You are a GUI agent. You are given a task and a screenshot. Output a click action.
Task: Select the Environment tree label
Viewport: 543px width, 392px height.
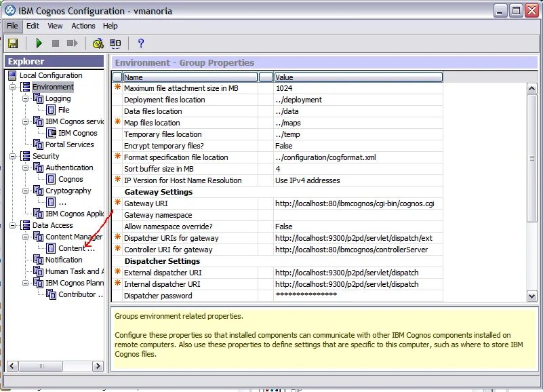[53, 87]
